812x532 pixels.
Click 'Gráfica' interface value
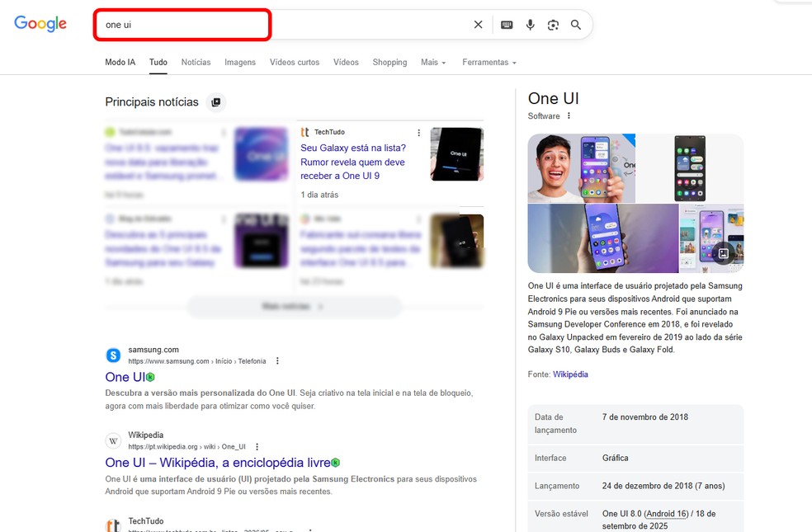click(x=616, y=458)
